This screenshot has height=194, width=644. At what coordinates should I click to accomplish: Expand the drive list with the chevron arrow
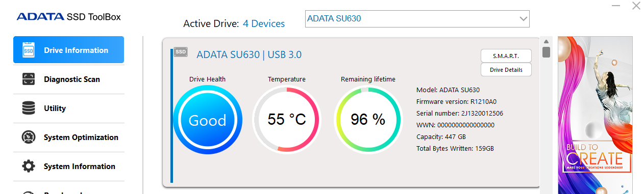[523, 19]
